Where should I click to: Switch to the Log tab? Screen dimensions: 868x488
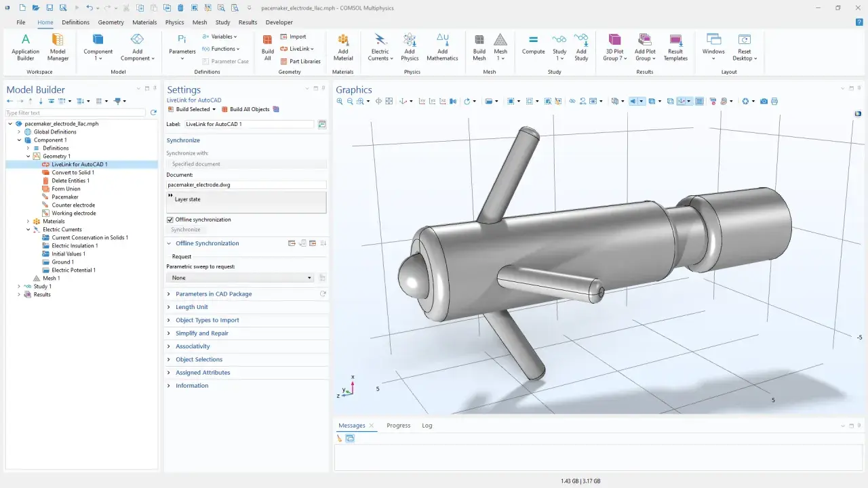coord(427,426)
